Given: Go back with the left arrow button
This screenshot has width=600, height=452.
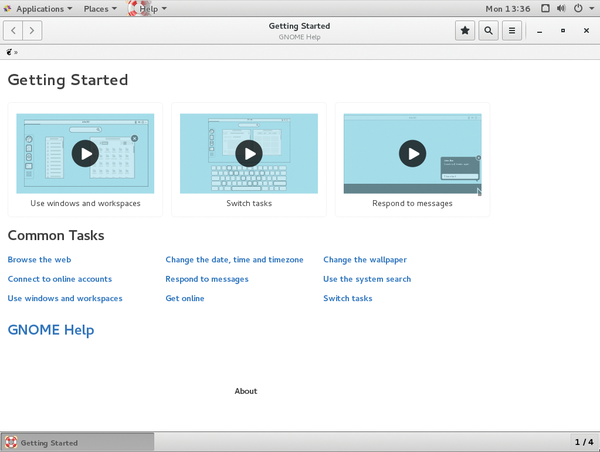Looking at the screenshot, I should click(13, 30).
